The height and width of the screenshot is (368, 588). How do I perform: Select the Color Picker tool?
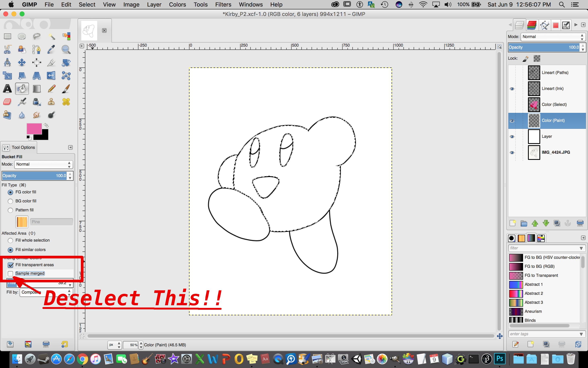point(51,49)
